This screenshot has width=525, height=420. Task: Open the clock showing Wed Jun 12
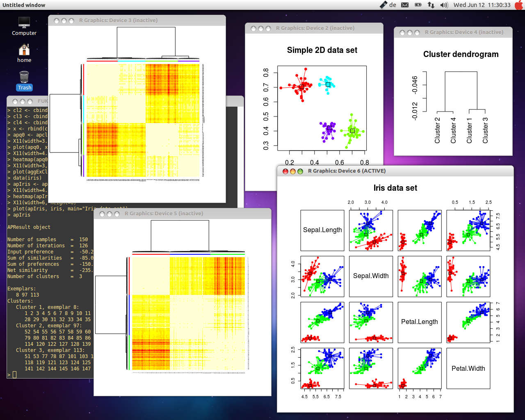[482, 5]
